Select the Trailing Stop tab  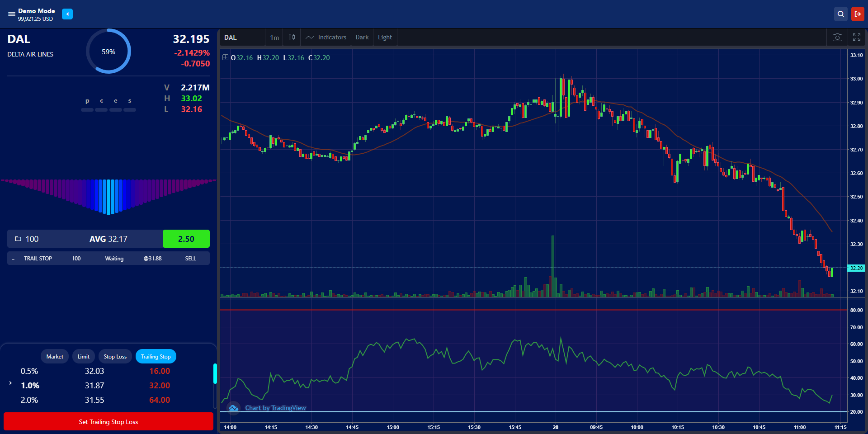point(156,357)
